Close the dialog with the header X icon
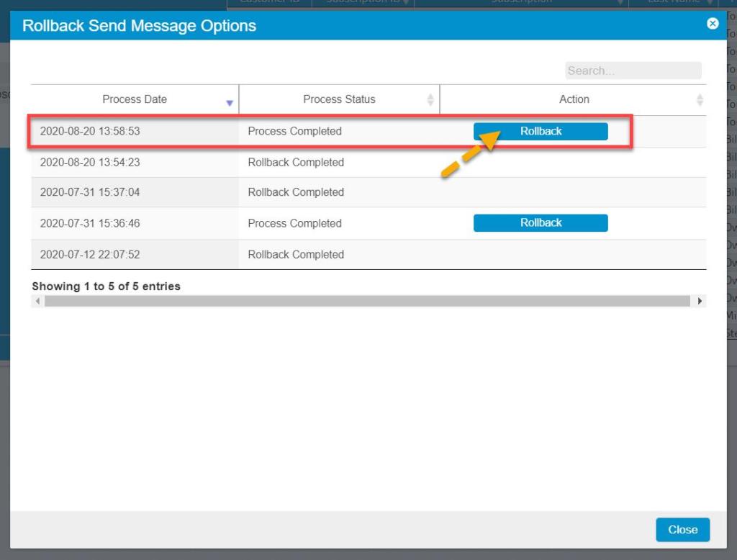This screenshot has height=560, width=737. point(713,24)
